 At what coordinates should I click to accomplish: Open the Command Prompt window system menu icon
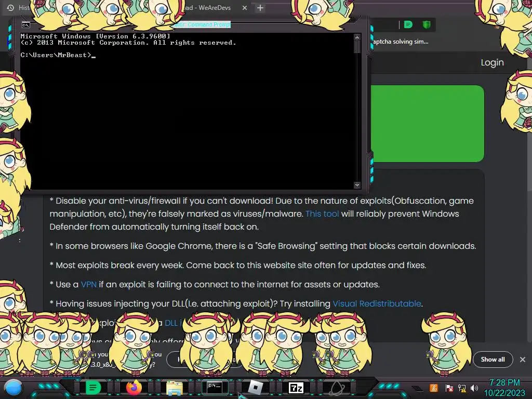(26, 25)
